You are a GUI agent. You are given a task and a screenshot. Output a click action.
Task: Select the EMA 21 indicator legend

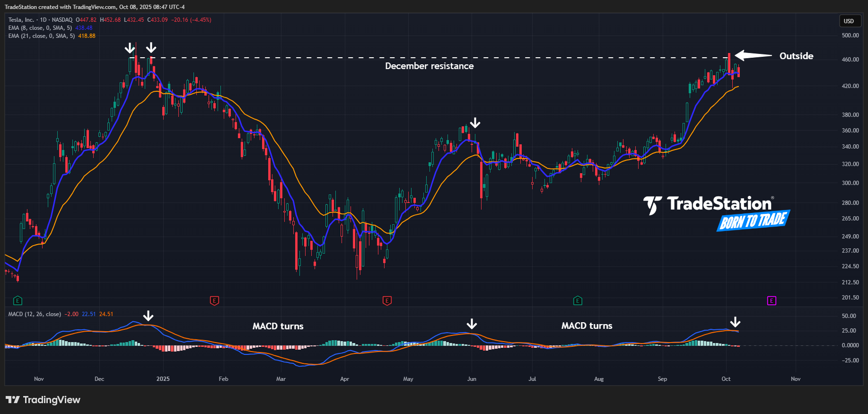(42, 36)
